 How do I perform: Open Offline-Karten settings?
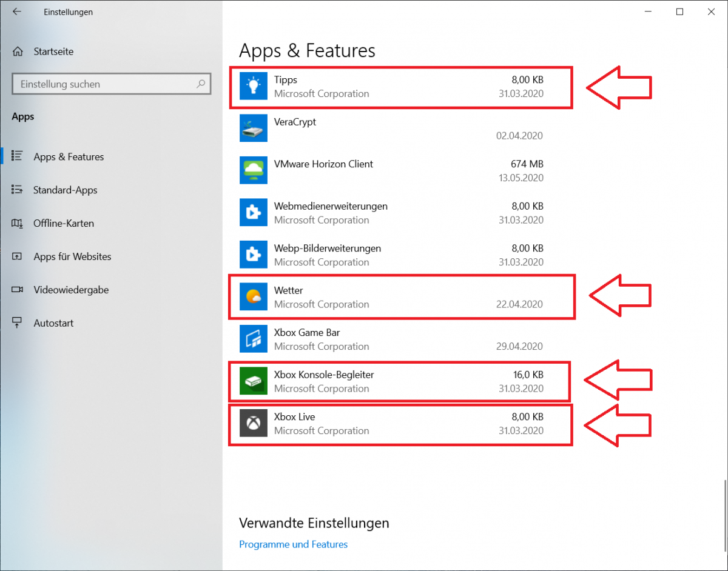(64, 223)
